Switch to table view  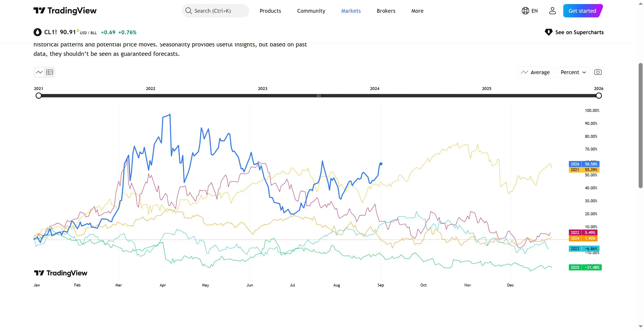(49, 72)
